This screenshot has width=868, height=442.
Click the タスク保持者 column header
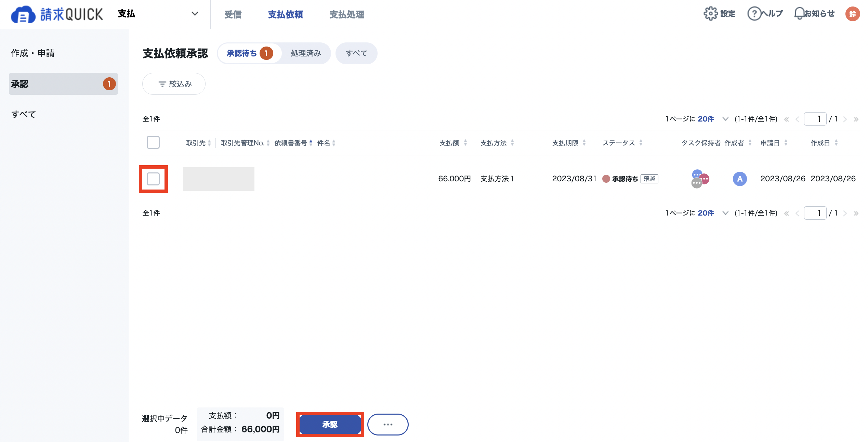[x=701, y=143]
